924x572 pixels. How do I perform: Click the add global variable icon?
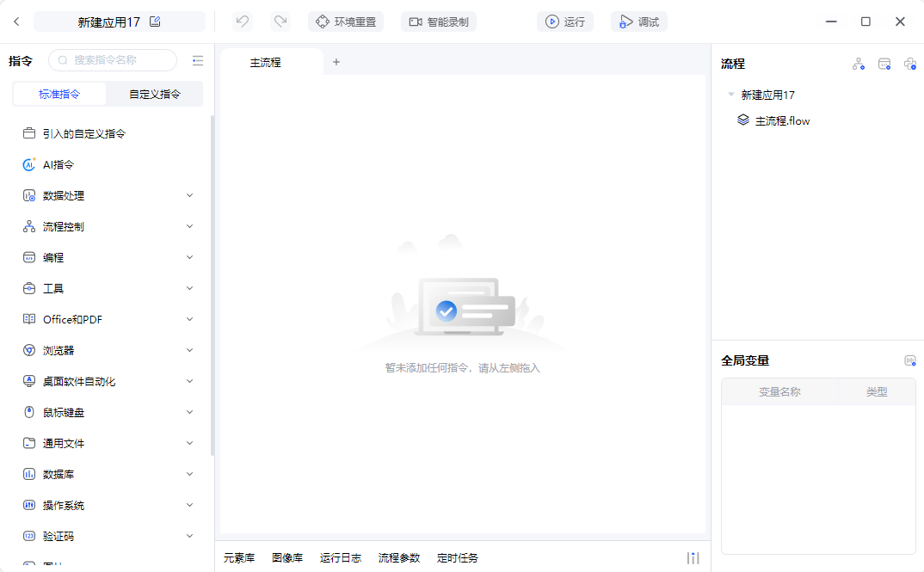(x=910, y=360)
